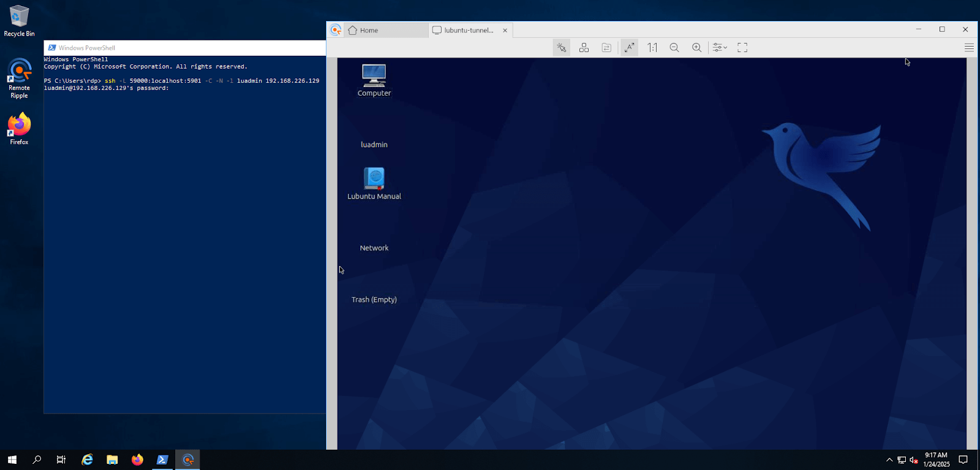Enter fullscreen mode

tap(742, 48)
